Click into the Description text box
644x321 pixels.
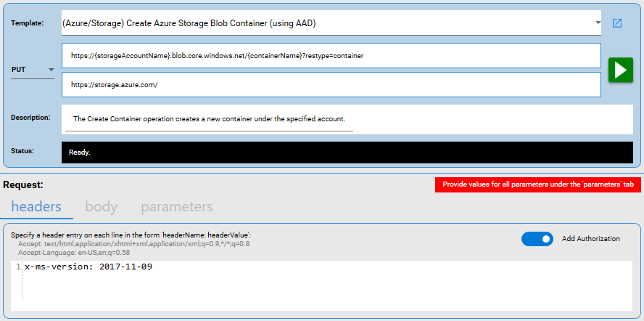point(348,118)
